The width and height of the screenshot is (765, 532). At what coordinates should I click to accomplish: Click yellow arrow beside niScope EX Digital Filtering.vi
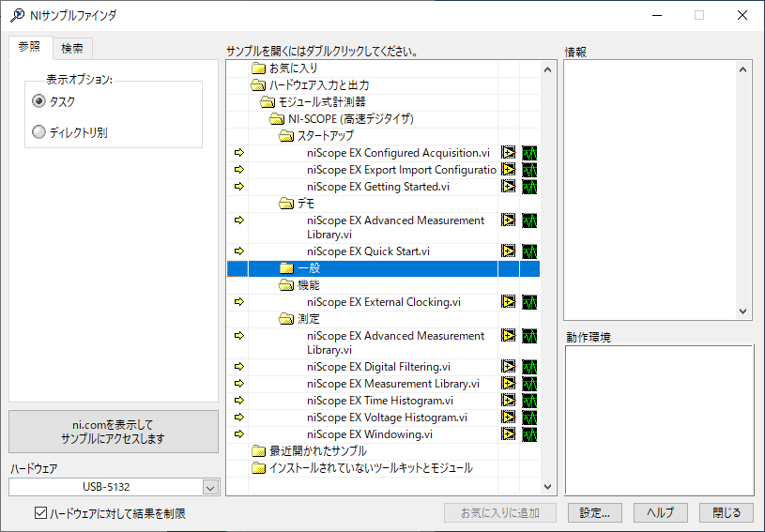(239, 367)
